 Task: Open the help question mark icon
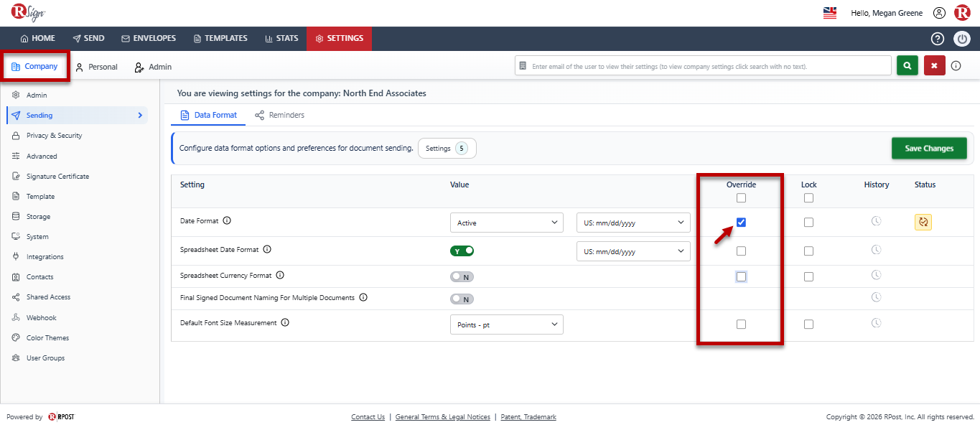[938, 39]
